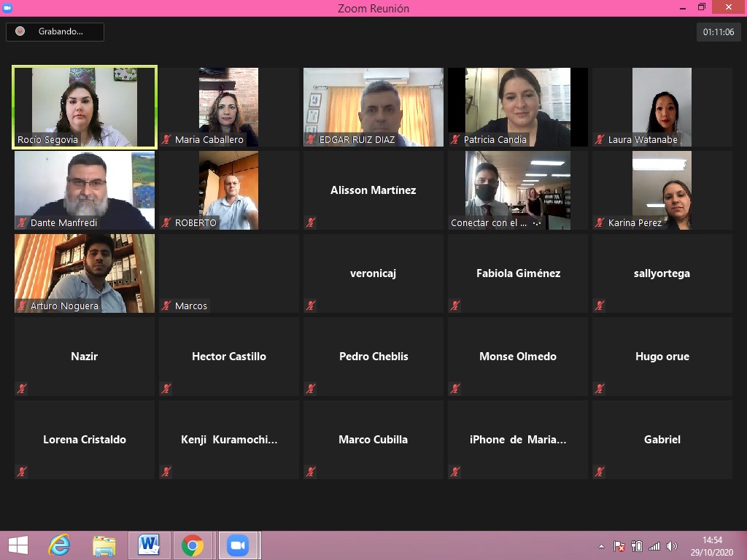Click the name 'Alisson Martínez'

373,190
